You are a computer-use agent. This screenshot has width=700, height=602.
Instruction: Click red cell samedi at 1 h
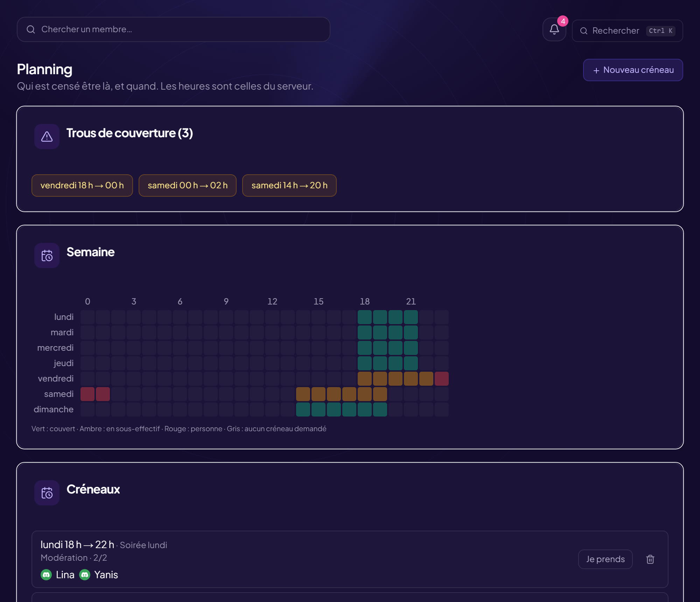pyautogui.click(x=103, y=394)
